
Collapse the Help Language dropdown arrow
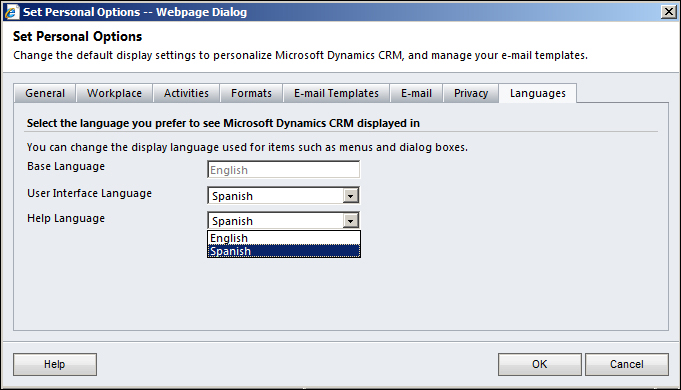pos(350,221)
